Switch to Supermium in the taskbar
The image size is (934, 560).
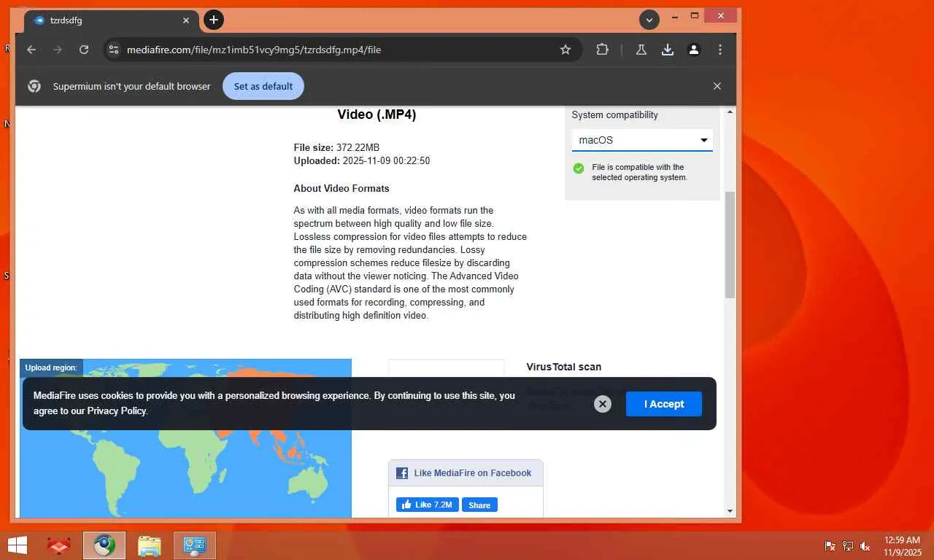point(104,545)
